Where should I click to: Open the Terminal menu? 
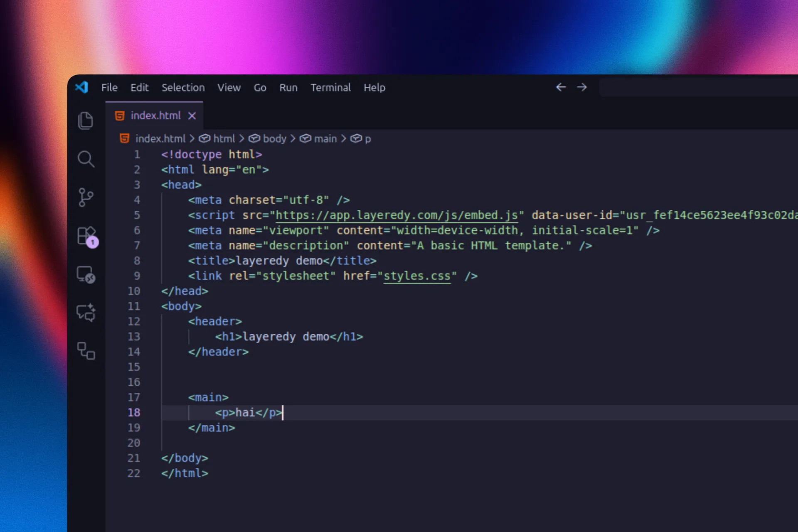(330, 88)
